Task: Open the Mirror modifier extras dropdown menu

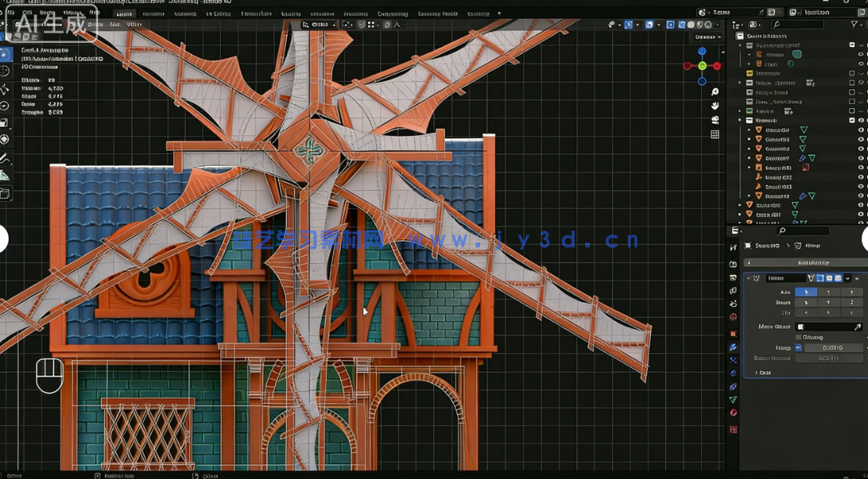Action: pyautogui.click(x=848, y=278)
